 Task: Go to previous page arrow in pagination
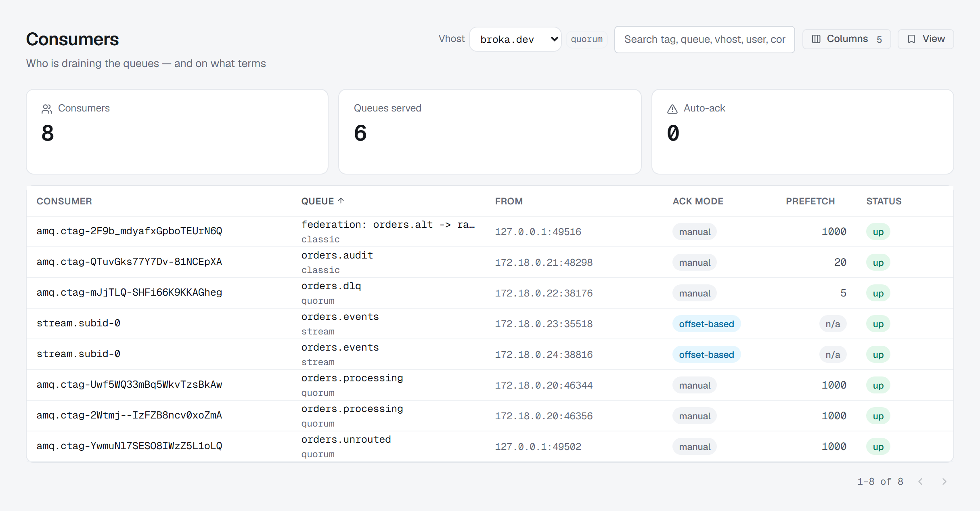click(x=920, y=482)
